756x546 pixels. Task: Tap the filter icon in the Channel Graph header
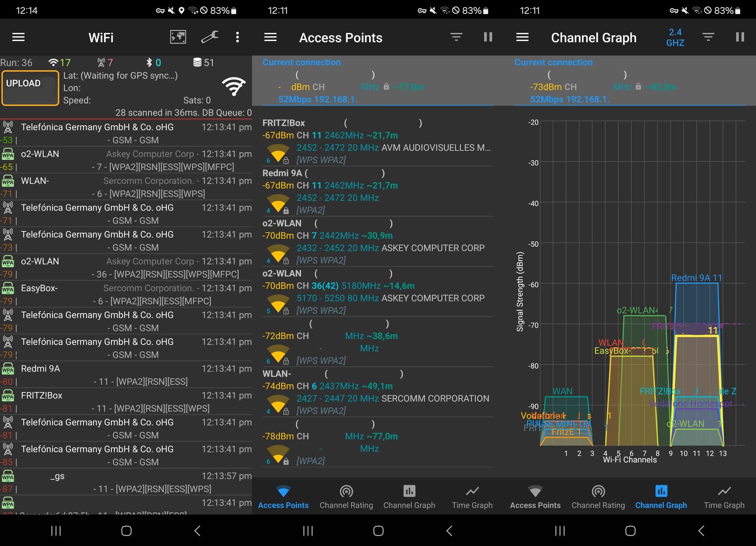[708, 37]
